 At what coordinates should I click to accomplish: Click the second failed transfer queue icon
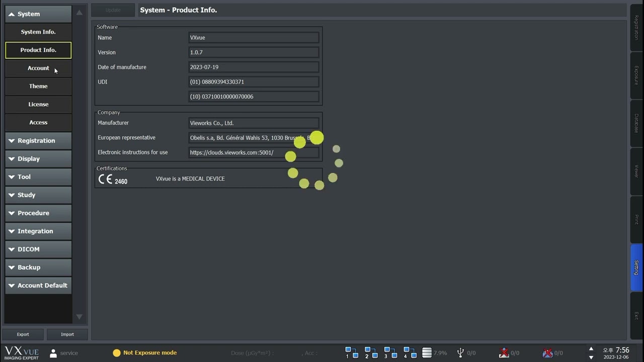tap(547, 352)
